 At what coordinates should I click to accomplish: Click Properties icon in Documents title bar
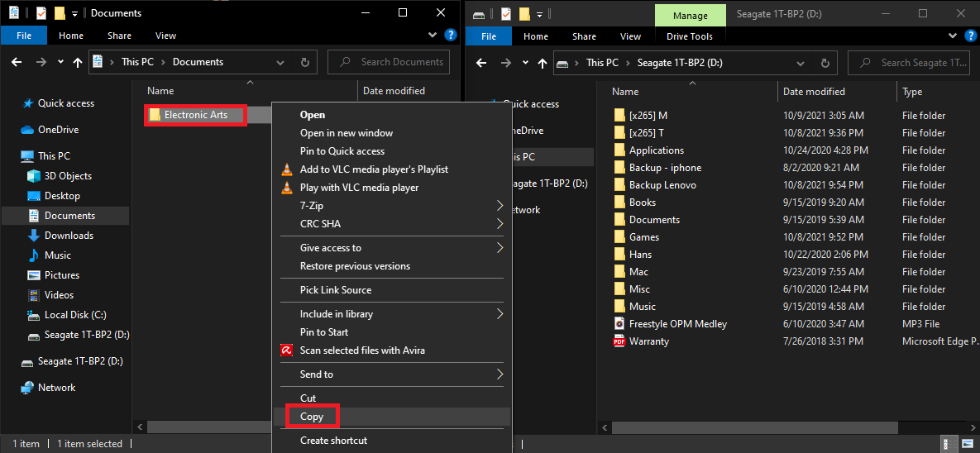click(x=41, y=12)
